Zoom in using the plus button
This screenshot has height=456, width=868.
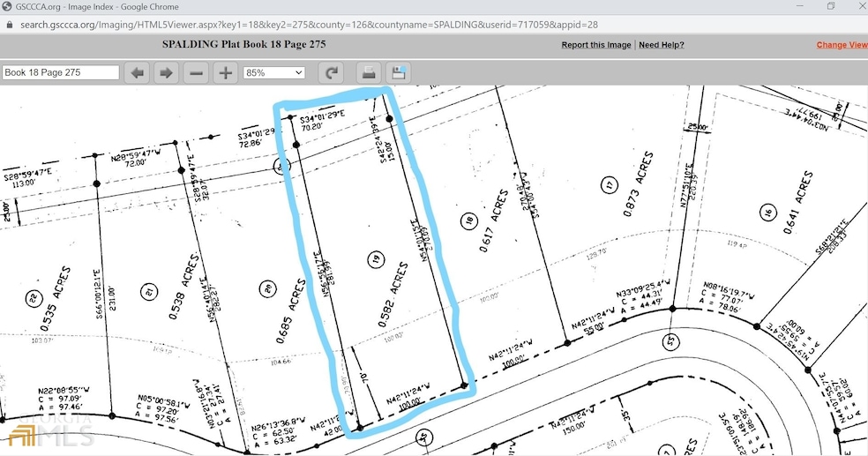[x=226, y=73]
